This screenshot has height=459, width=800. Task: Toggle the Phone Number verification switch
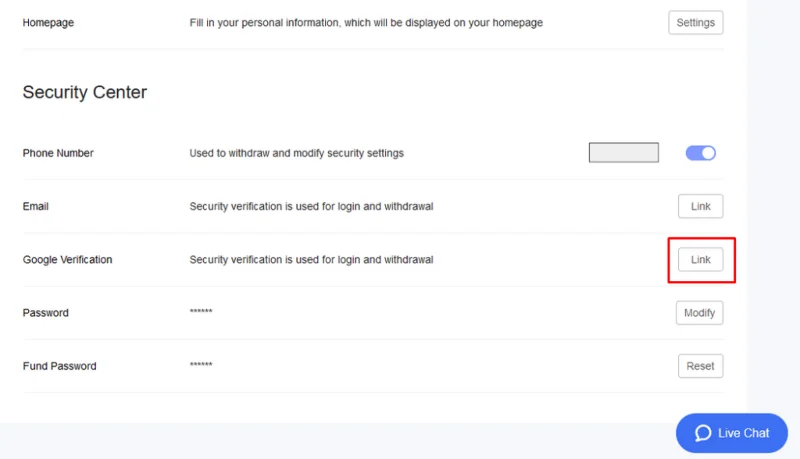pyautogui.click(x=701, y=153)
